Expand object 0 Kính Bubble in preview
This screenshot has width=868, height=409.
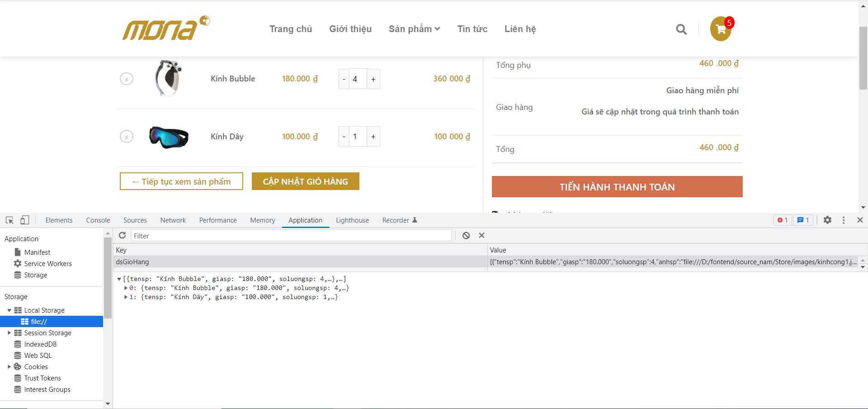pyautogui.click(x=126, y=288)
